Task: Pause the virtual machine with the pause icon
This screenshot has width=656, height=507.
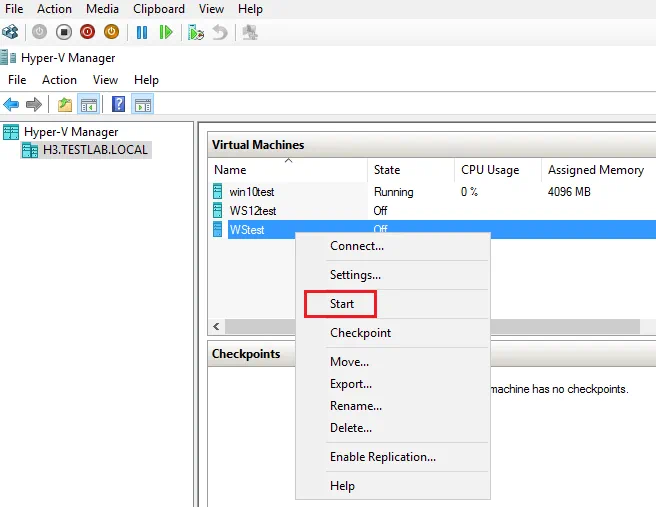Action: coord(142,32)
